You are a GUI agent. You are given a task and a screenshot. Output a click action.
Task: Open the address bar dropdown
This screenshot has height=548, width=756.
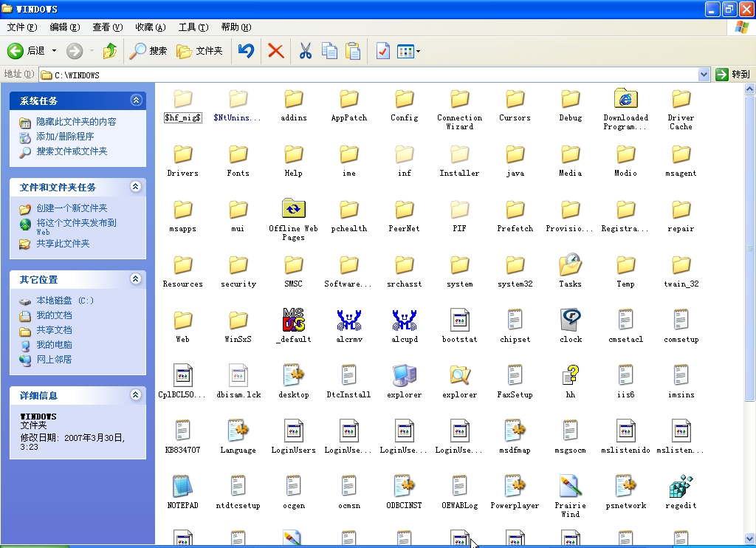(704, 75)
